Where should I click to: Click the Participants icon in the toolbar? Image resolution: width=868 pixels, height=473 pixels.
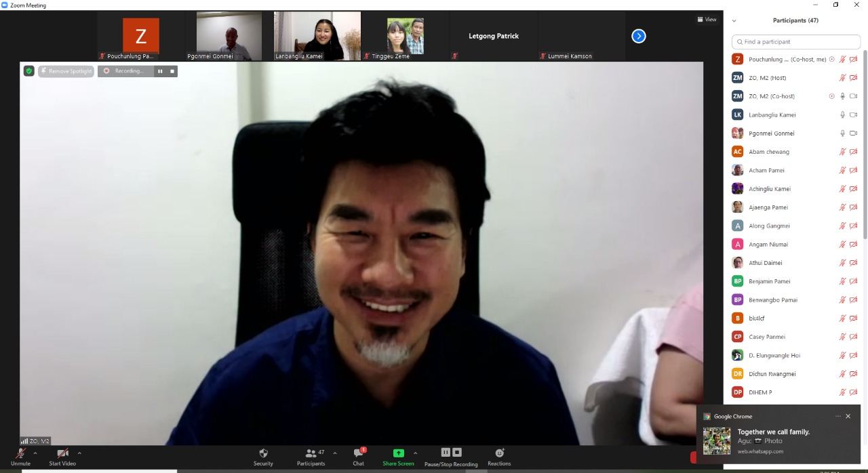tap(311, 453)
